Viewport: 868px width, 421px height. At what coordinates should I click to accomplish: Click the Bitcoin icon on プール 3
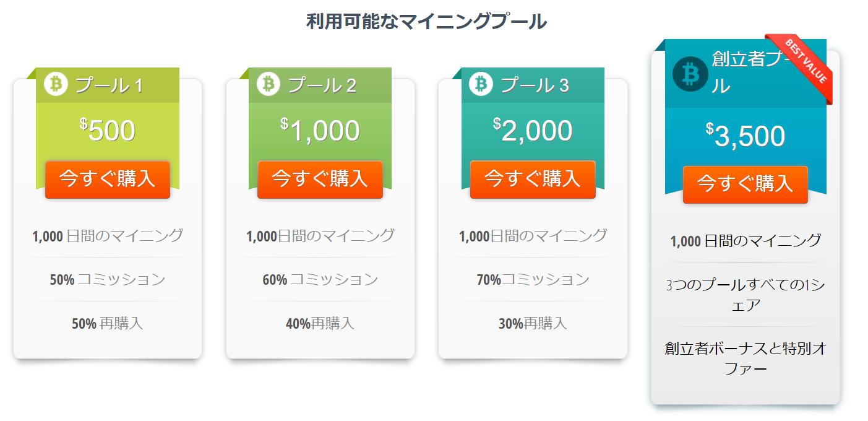pyautogui.click(x=481, y=84)
